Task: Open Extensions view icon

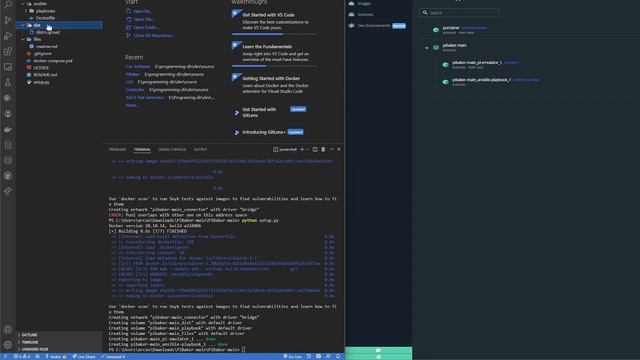Action: (x=8, y=51)
